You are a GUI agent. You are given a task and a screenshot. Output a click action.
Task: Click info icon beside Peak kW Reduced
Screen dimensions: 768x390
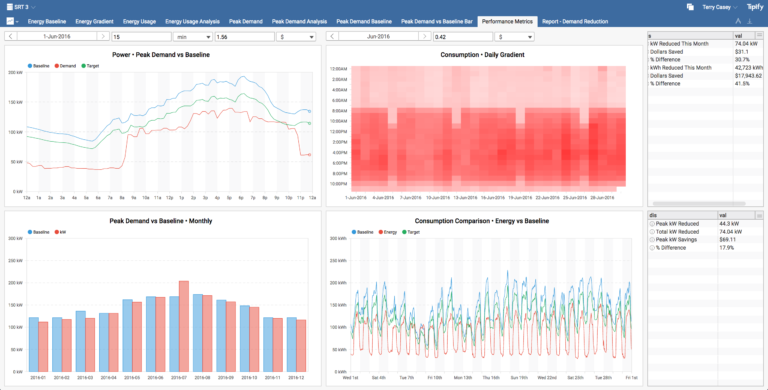click(652, 224)
